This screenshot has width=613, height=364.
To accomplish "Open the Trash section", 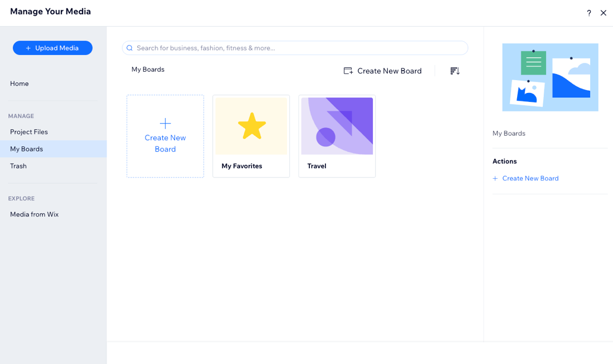I will (x=18, y=166).
